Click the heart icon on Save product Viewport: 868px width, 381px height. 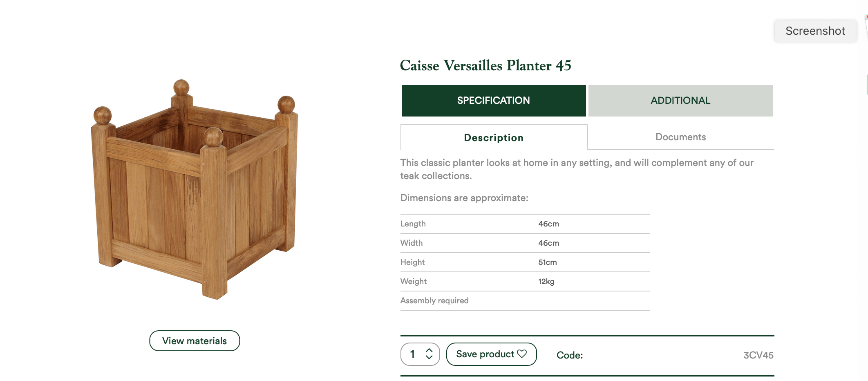(x=522, y=354)
